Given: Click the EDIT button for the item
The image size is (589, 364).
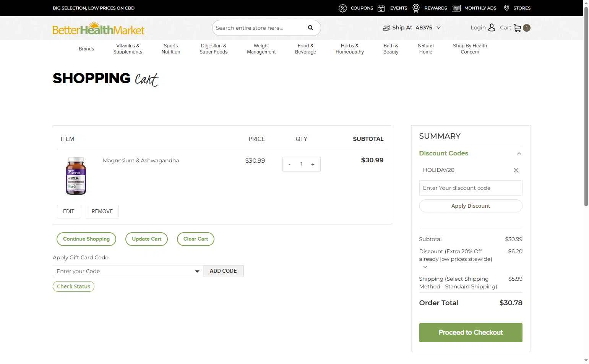Looking at the screenshot, I should (x=68, y=212).
